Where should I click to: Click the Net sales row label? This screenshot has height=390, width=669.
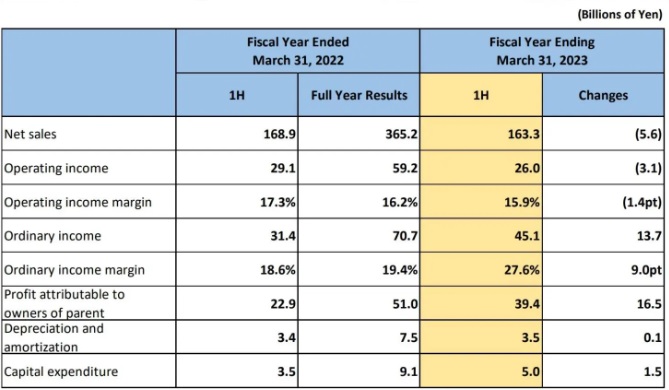(x=30, y=134)
